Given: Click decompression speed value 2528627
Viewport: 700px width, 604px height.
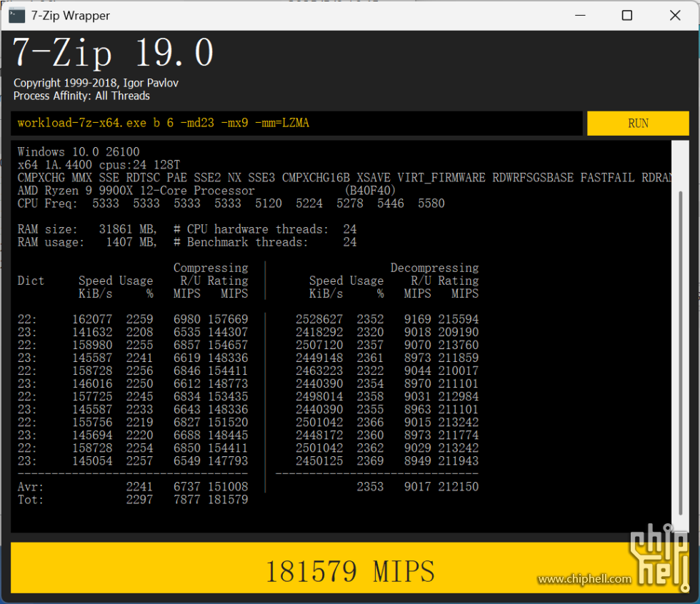Looking at the screenshot, I should 319,319.
